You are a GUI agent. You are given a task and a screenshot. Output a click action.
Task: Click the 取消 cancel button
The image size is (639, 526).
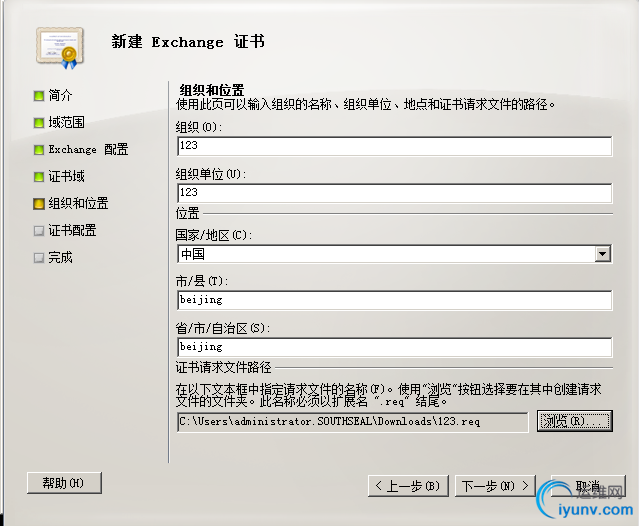tap(588, 486)
